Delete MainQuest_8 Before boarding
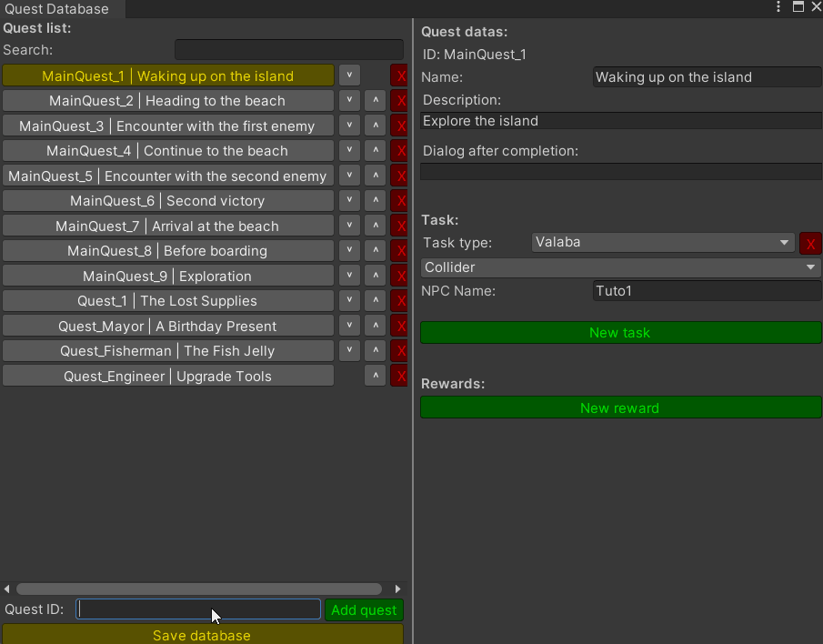 tap(399, 251)
